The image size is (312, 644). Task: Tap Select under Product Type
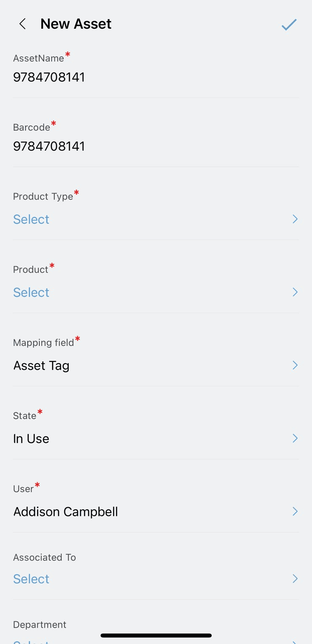click(31, 219)
